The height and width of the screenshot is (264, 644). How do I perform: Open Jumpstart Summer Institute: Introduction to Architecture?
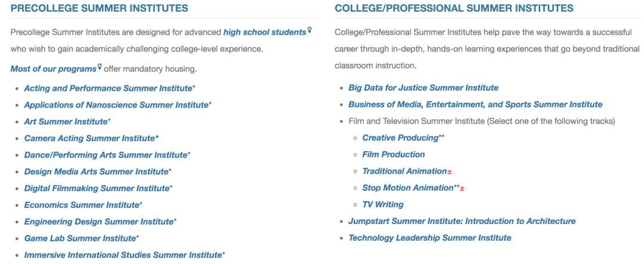[462, 222]
